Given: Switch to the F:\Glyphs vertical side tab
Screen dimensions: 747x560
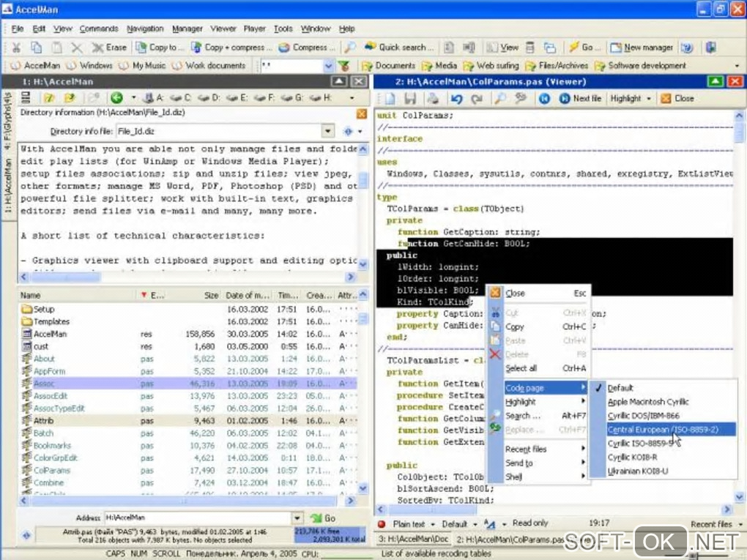Looking at the screenshot, I should (x=7, y=121).
